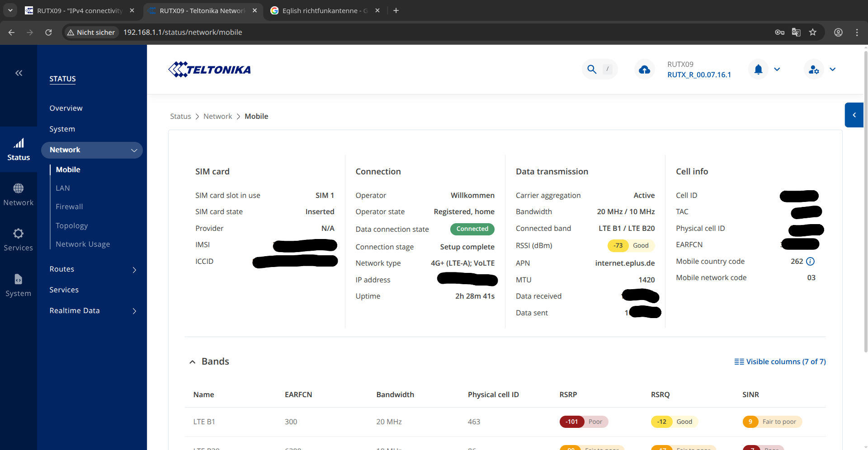Expand the Realtime Data submenu

(134, 311)
